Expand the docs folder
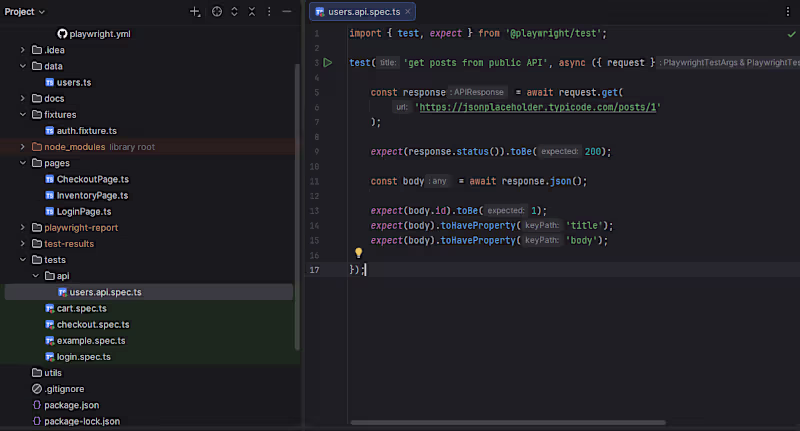 (22, 98)
